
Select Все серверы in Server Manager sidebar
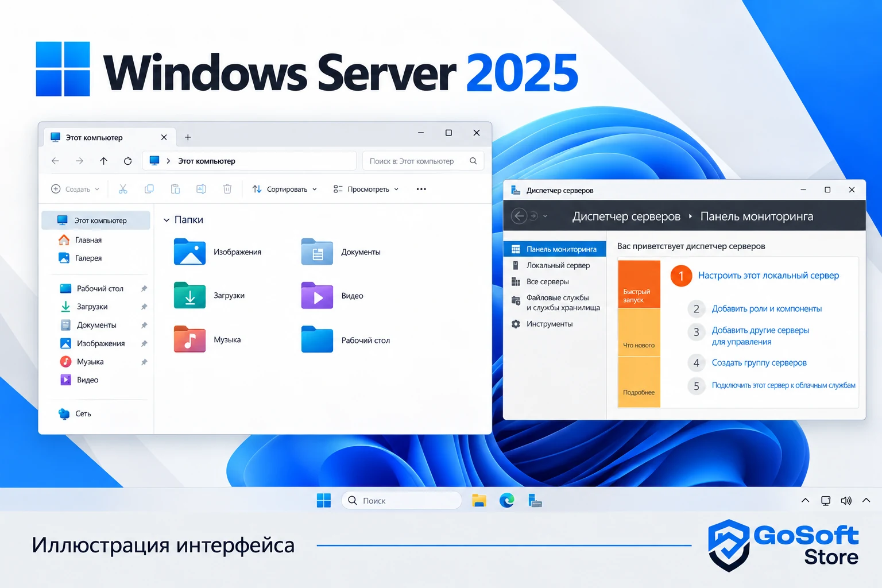(555, 281)
